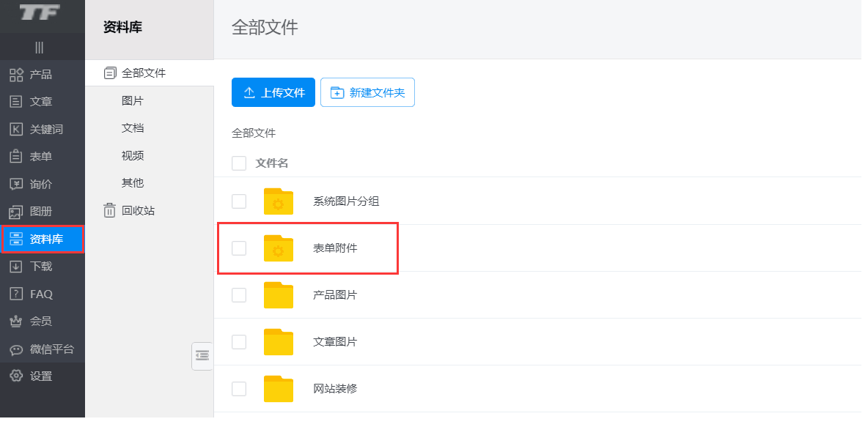Tick the checkbox next to 产品图片
868x427 pixels.
click(x=239, y=295)
